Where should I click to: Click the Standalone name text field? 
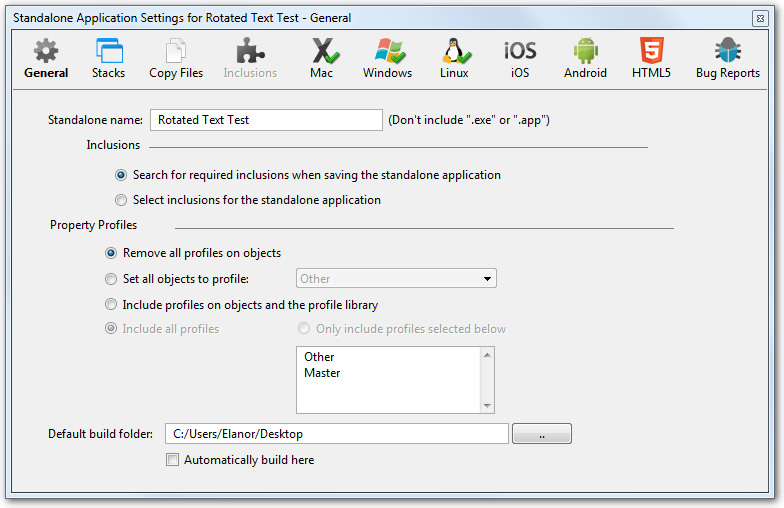(x=266, y=120)
